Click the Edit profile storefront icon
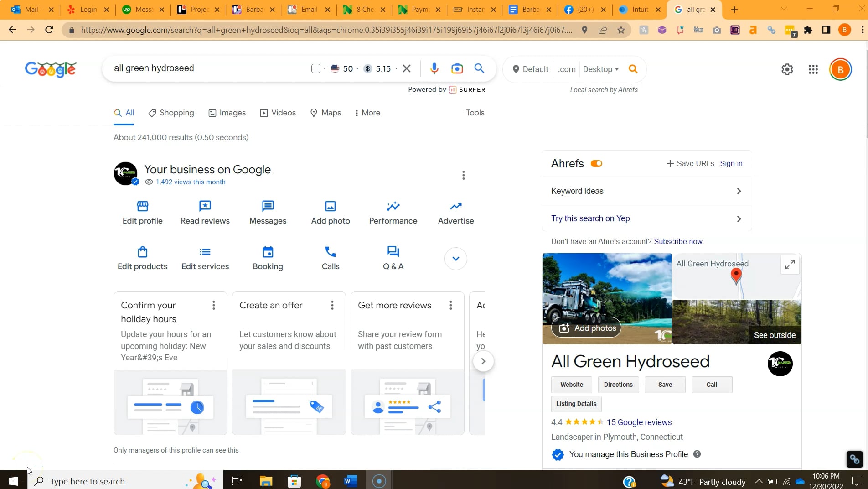868x489 pixels. click(142, 206)
